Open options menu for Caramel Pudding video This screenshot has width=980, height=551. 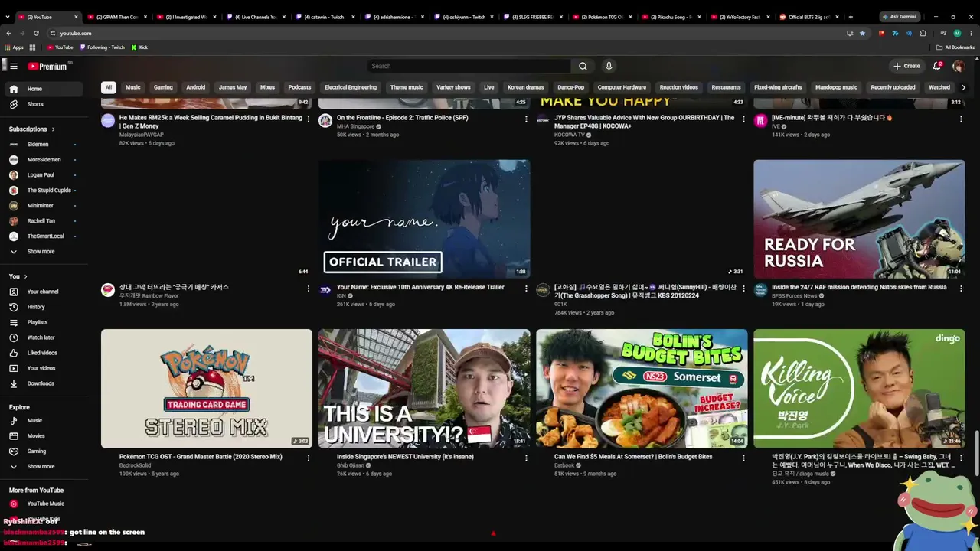pyautogui.click(x=309, y=119)
